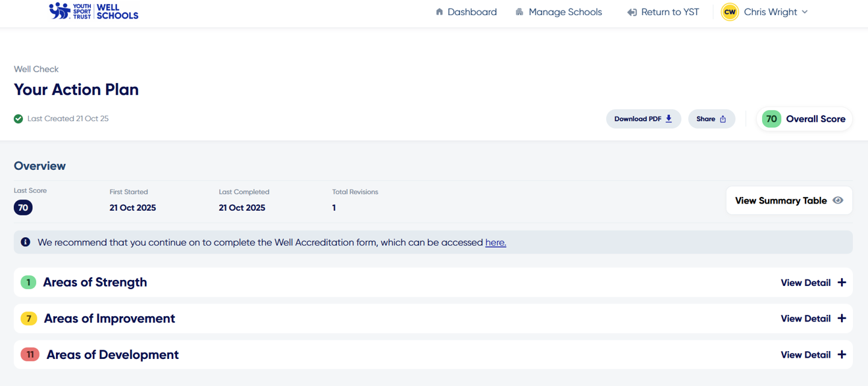Toggle summary table with the eye icon
The height and width of the screenshot is (386, 868).
tap(838, 201)
